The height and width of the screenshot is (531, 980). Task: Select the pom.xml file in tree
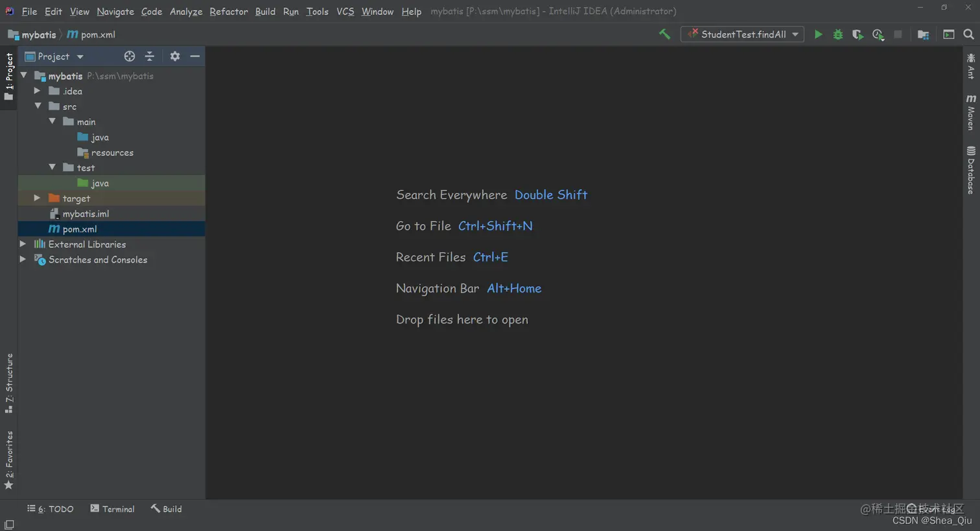coord(111,229)
